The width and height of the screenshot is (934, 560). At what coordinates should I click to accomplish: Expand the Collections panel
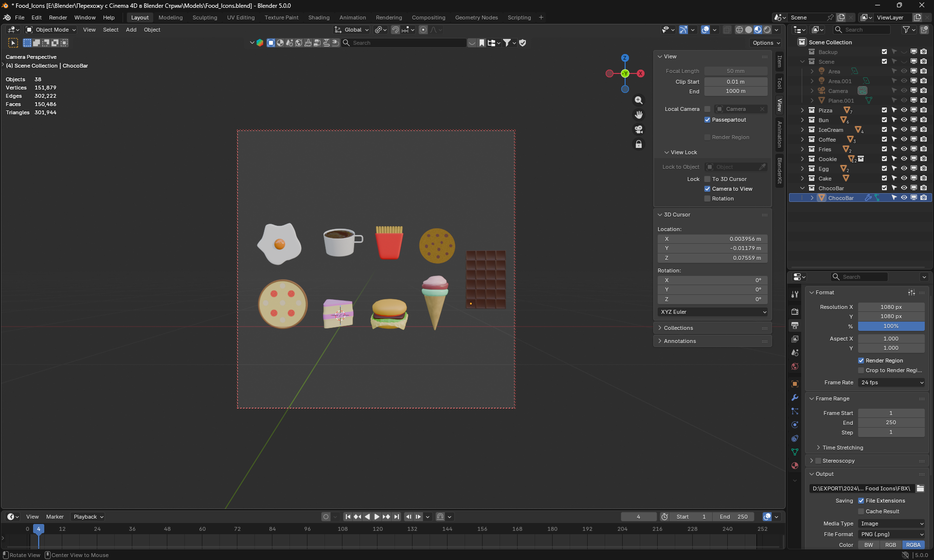coord(679,328)
